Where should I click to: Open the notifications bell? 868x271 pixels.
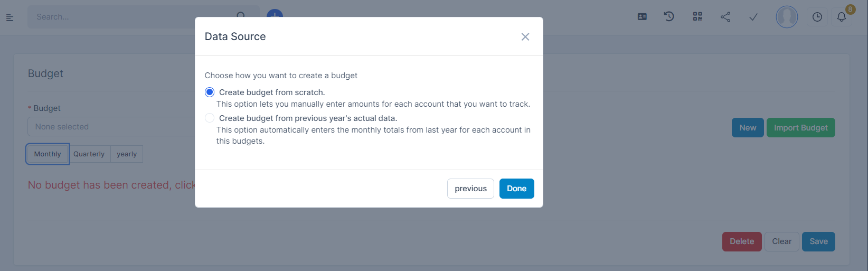(x=842, y=17)
